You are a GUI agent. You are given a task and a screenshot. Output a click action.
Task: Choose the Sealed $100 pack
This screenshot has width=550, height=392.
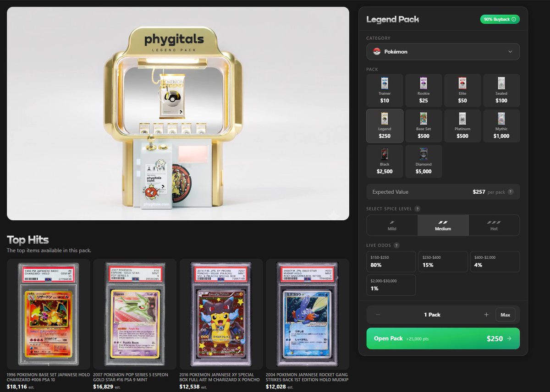(x=501, y=90)
